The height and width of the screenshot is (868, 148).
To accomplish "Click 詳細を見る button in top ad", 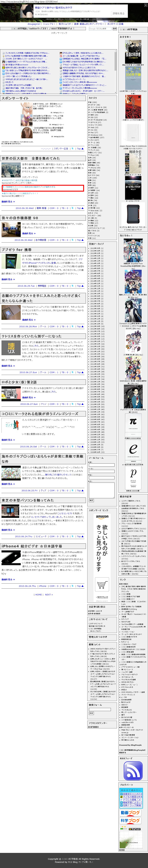I will 118,13.
